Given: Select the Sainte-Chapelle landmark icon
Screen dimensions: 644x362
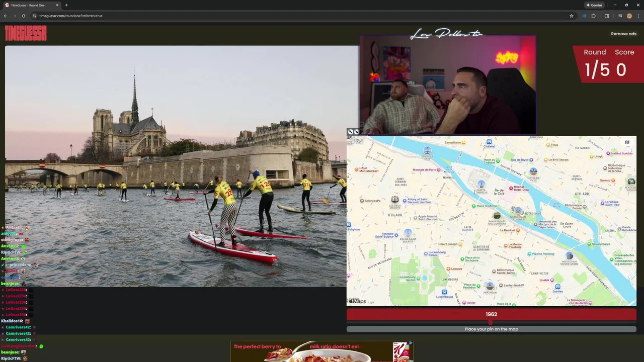Looking at the screenshot, I should (481, 184).
